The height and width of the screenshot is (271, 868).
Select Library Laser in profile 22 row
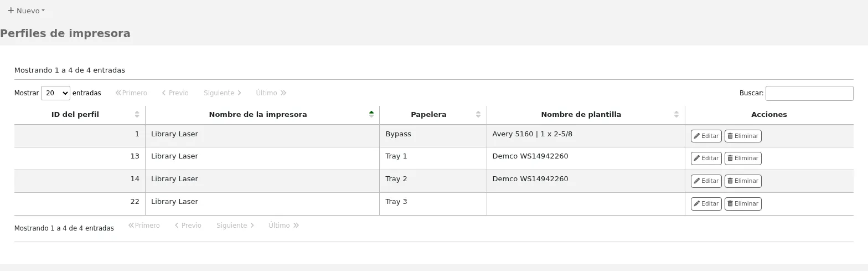click(x=262, y=204)
